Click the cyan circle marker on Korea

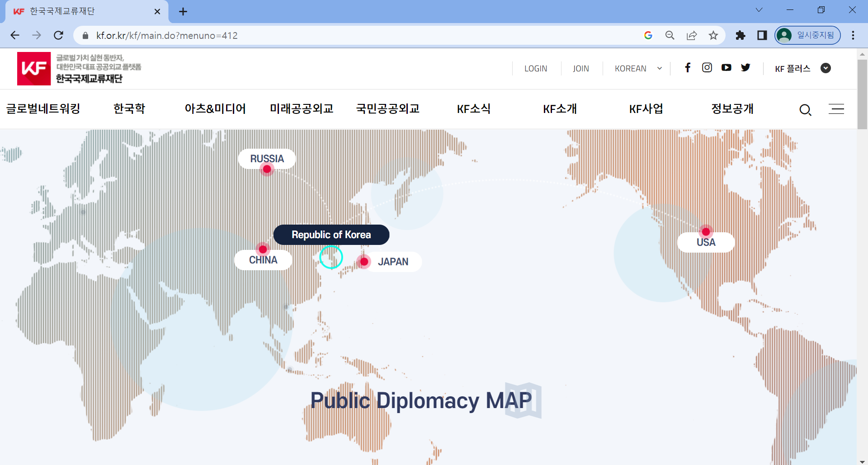pyautogui.click(x=331, y=257)
